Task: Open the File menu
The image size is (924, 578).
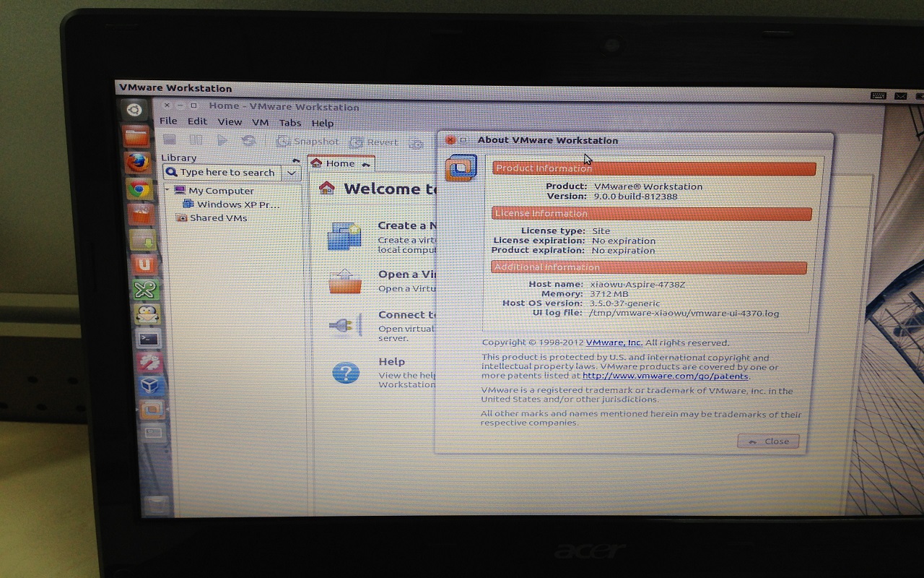Action: click(x=168, y=121)
